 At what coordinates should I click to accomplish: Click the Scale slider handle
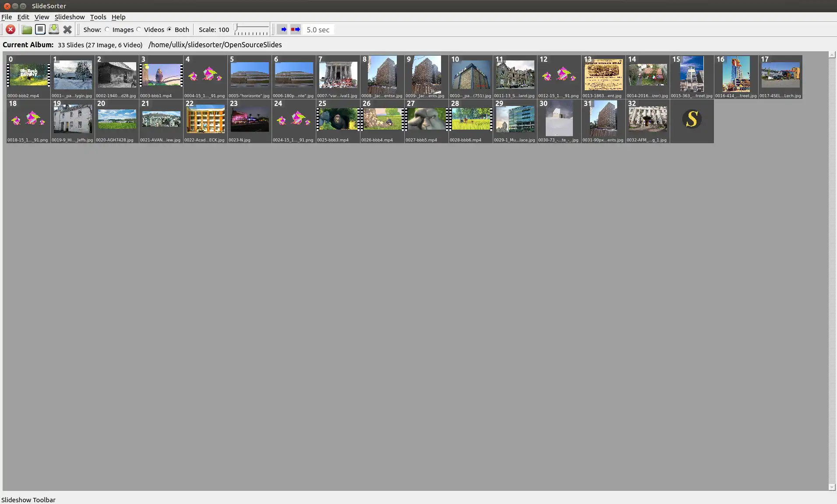coord(237,28)
